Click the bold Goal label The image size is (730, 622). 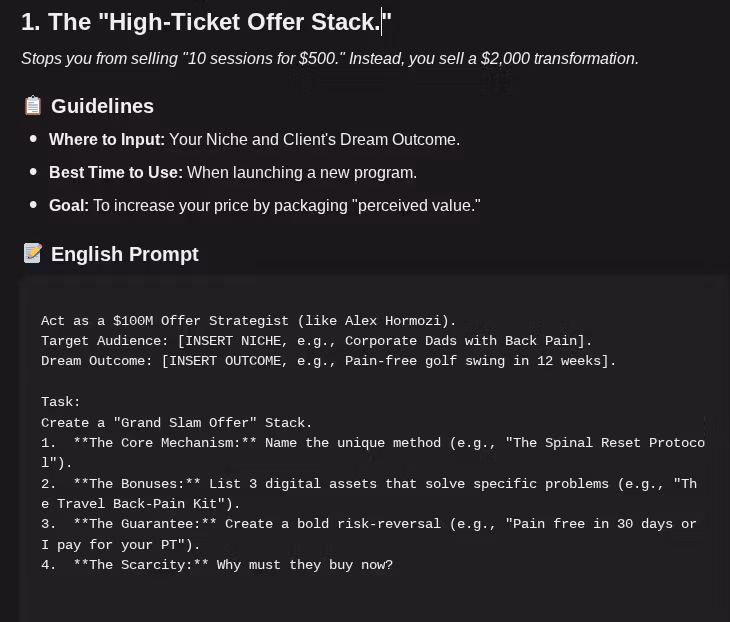coord(68,206)
